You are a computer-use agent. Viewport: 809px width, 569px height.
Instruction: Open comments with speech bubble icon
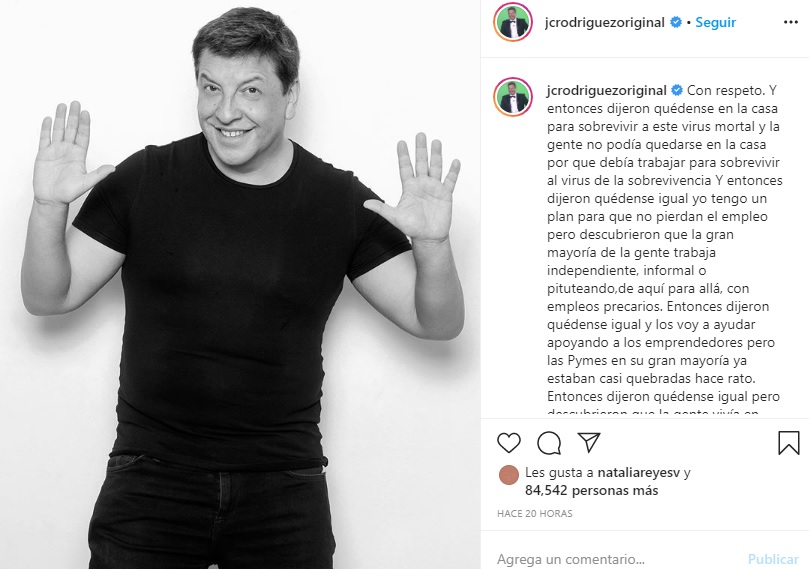(549, 443)
